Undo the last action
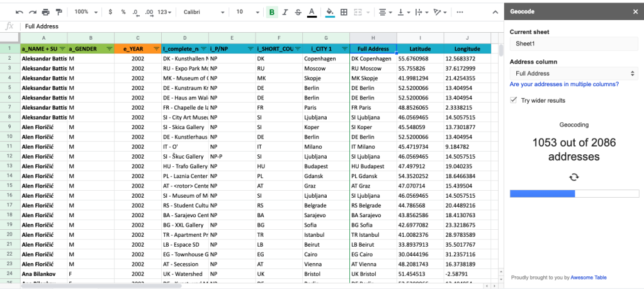 (20, 13)
